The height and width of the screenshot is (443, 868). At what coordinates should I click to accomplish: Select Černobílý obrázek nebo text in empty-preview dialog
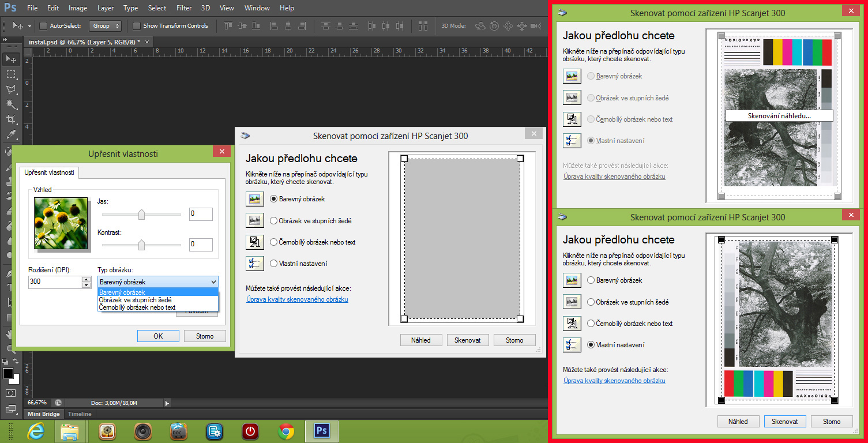pos(274,242)
